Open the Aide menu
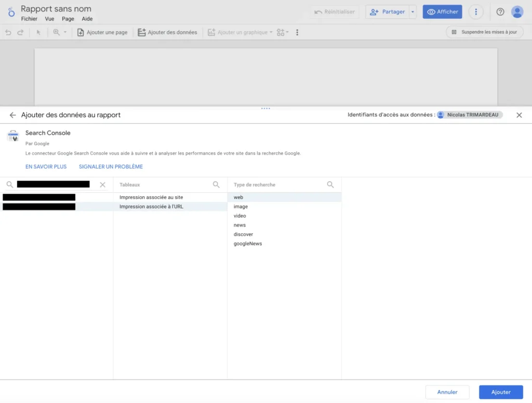The image size is (532, 403). click(87, 19)
